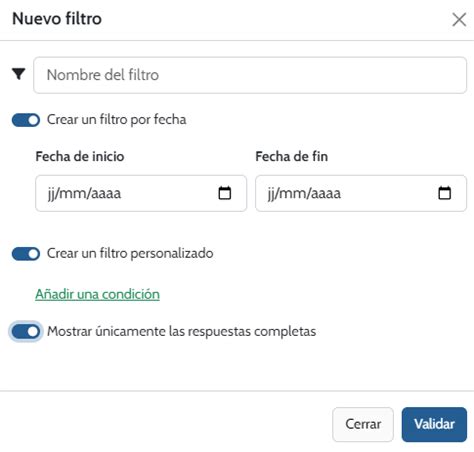Close the Nuevo filtro dialog with X

click(459, 20)
